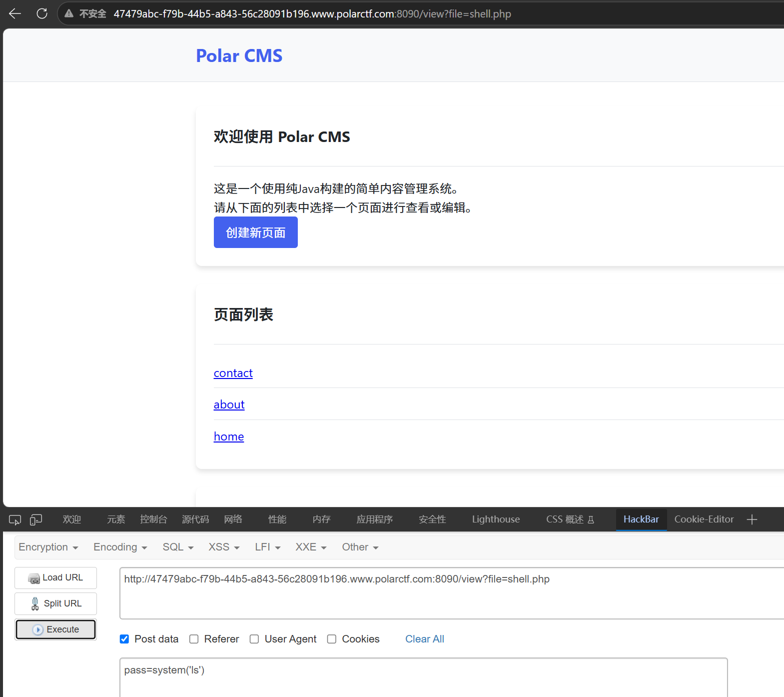
Task: Expand the SQL dropdown in HackBar
Action: tap(178, 547)
